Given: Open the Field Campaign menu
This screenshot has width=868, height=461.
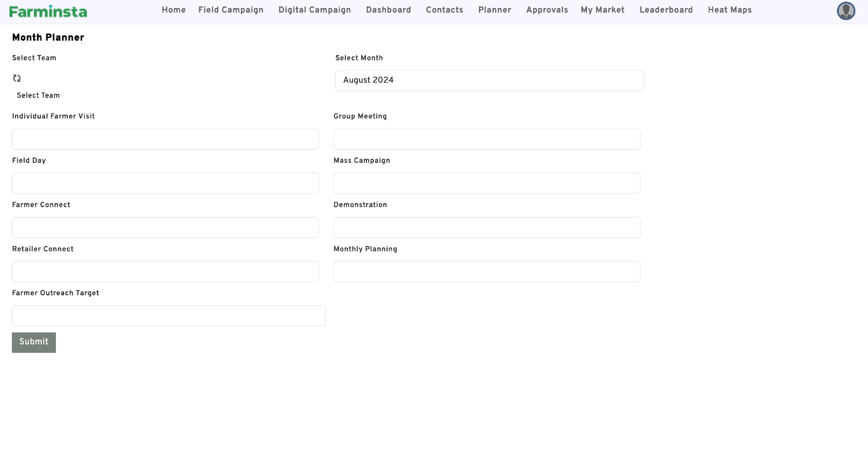Looking at the screenshot, I should (x=231, y=10).
